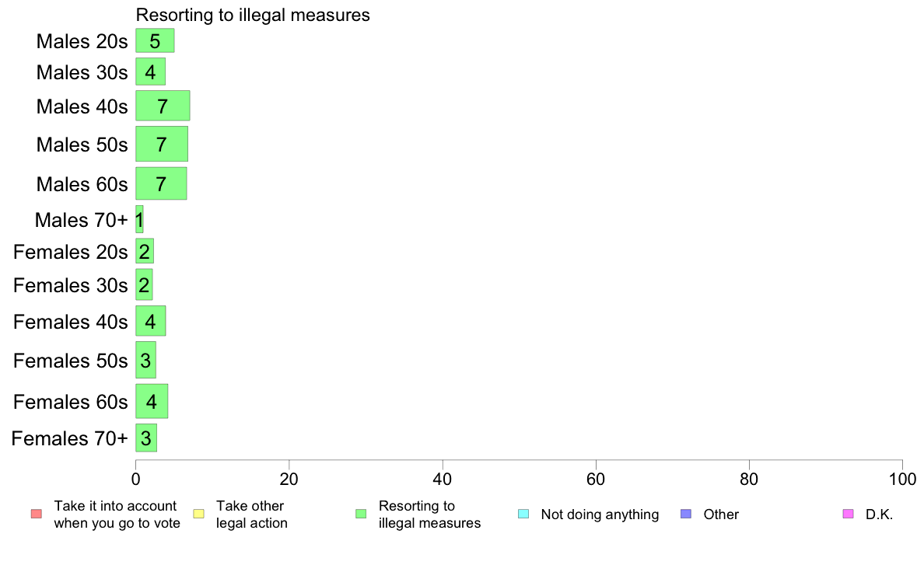Click the yellow 'Take other legal action' swatch
Viewport: 924px width, 572px height.
point(198,514)
